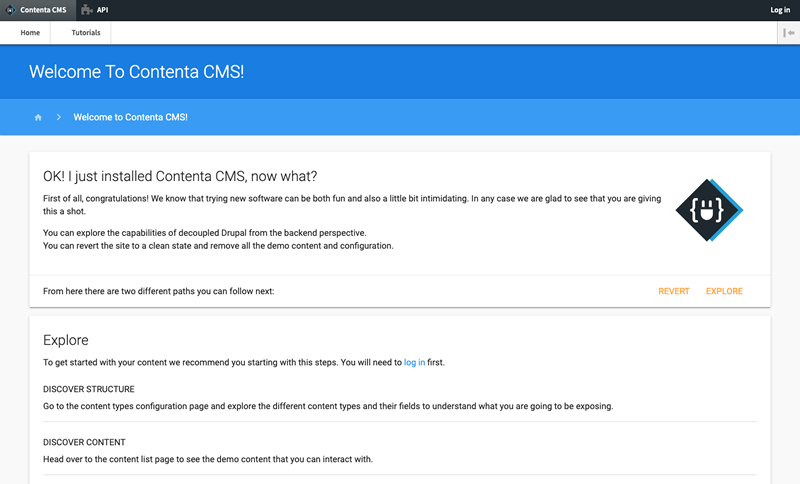The image size is (800, 484).
Task: Click the DISCOVER CONTENT heading
Action: [84, 442]
